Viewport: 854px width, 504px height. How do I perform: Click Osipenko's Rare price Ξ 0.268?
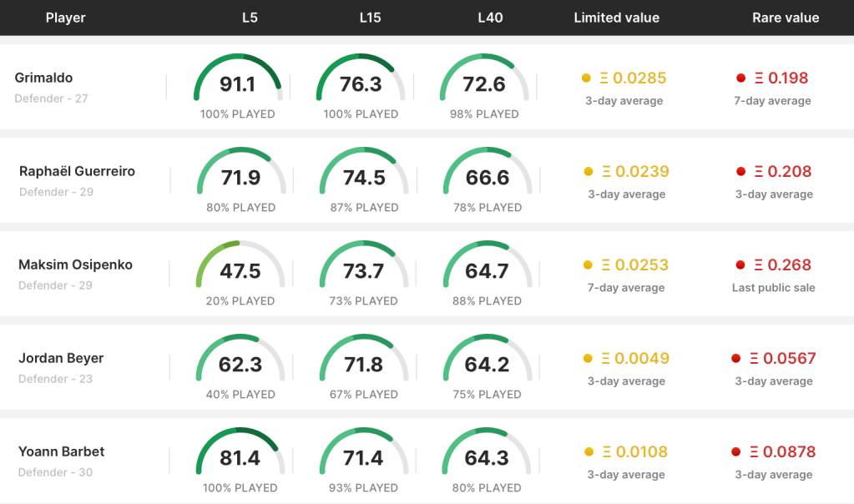coord(782,265)
